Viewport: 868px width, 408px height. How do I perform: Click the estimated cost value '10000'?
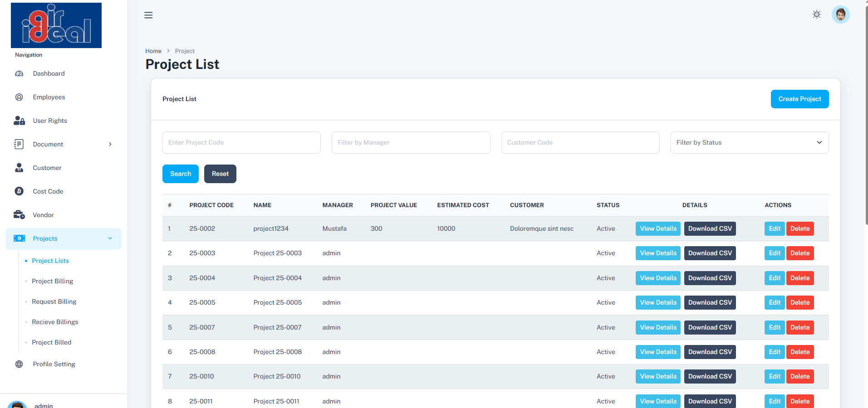(x=446, y=228)
